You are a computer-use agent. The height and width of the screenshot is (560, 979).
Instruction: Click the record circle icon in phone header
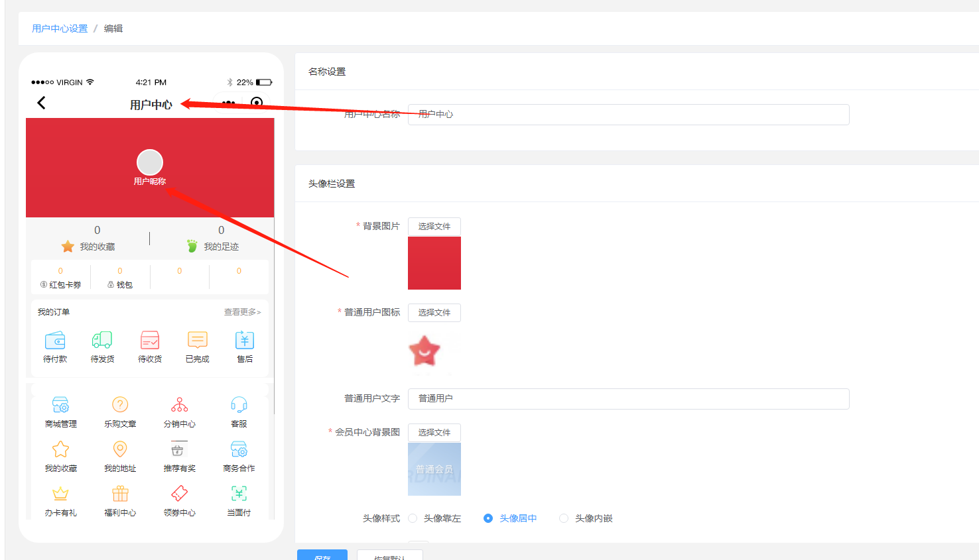(257, 102)
